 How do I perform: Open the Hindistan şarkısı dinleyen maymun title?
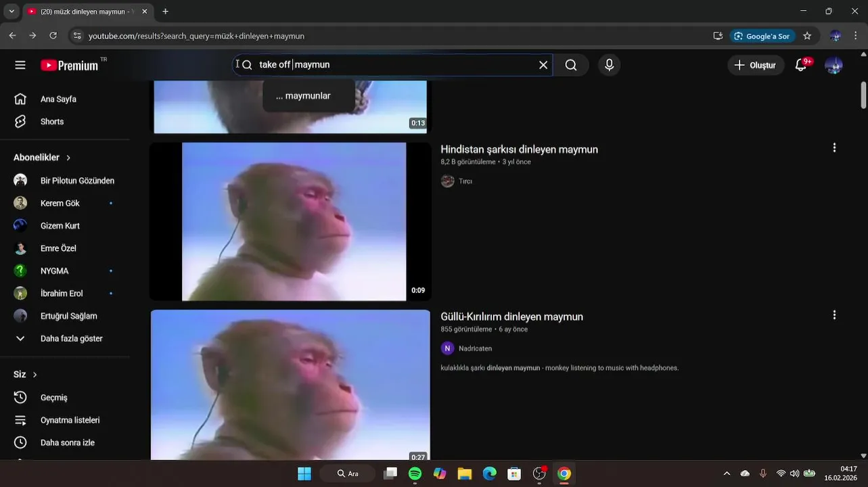(519, 149)
